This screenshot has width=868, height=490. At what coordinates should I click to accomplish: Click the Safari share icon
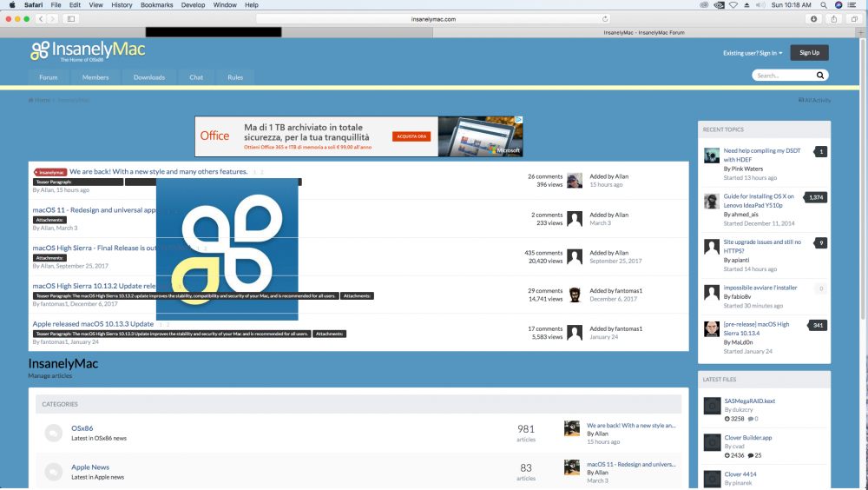(x=833, y=19)
